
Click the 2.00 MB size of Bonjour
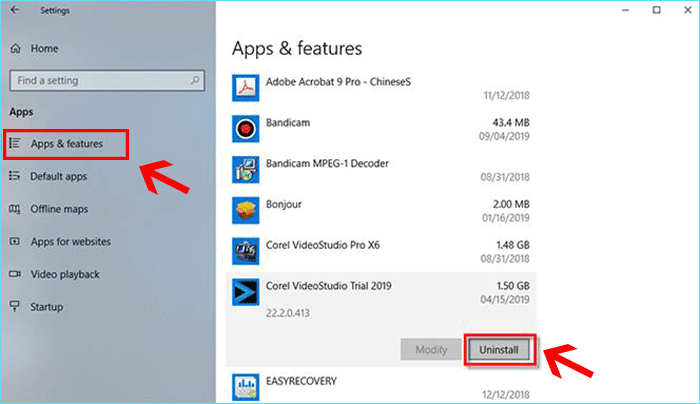coord(511,204)
